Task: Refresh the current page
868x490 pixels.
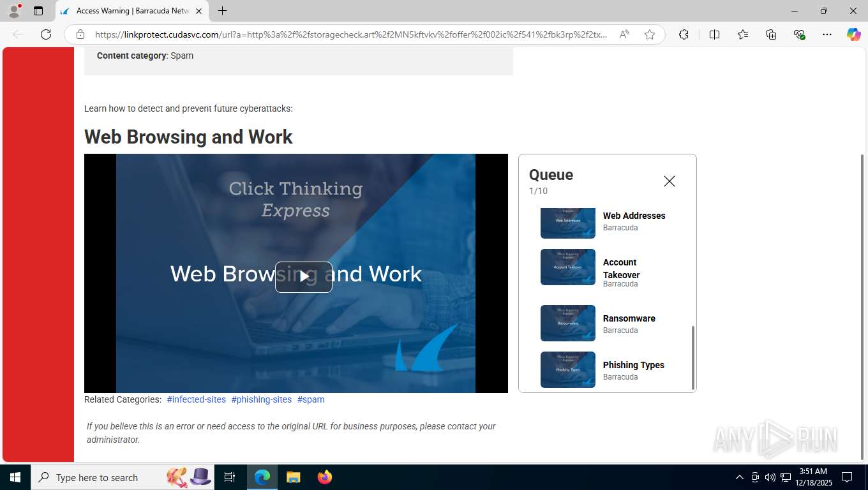Action: pos(46,34)
